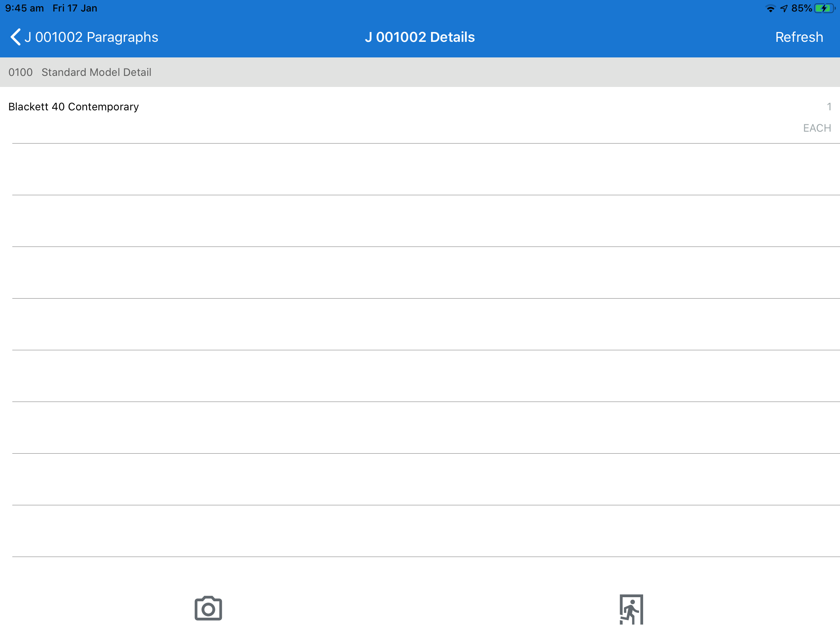Tap the Refresh button
The height and width of the screenshot is (630, 840).
pos(799,37)
